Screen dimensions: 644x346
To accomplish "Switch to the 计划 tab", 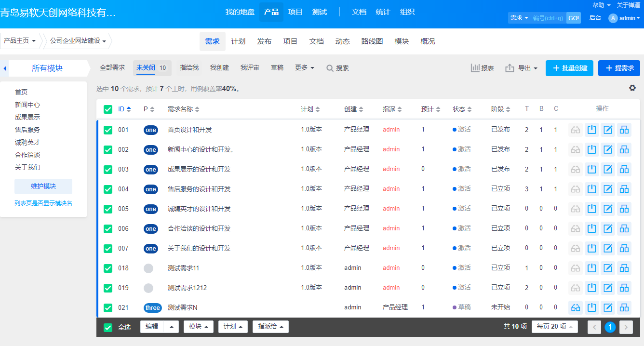I will [238, 41].
